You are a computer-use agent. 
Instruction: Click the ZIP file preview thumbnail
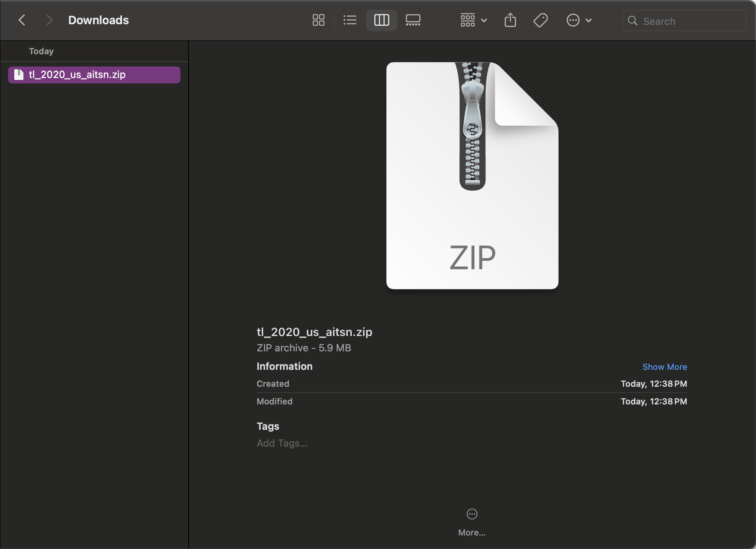coord(472,175)
